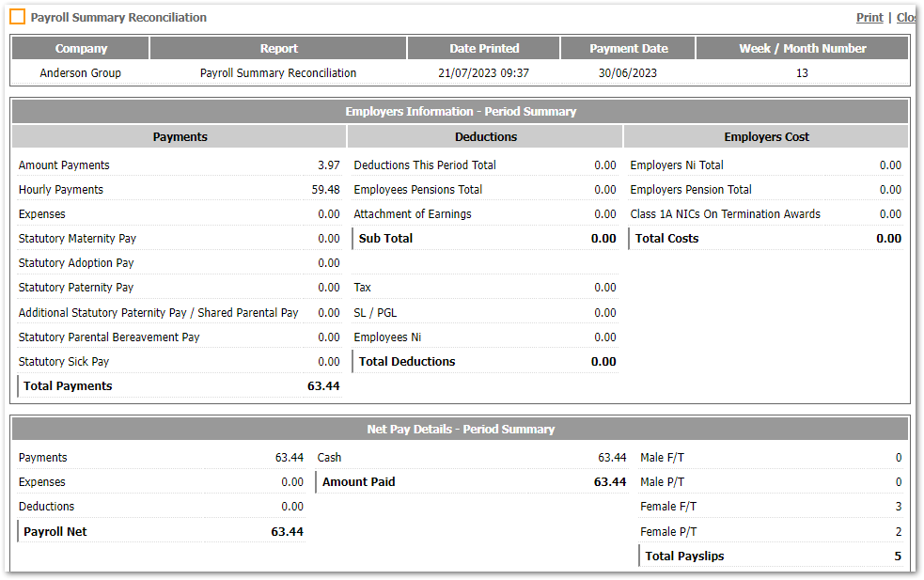Image resolution: width=924 pixels, height=580 pixels.
Task: Click the Total Deductions row
Action: click(x=406, y=361)
